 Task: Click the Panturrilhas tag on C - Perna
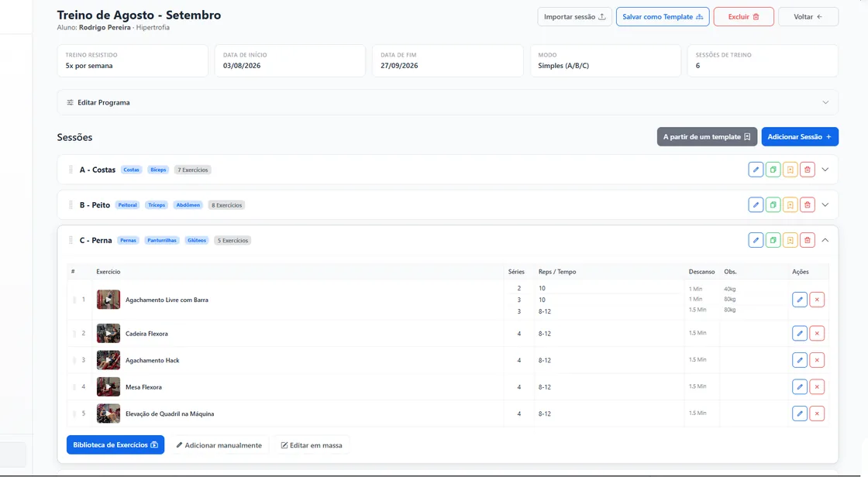[x=162, y=240]
